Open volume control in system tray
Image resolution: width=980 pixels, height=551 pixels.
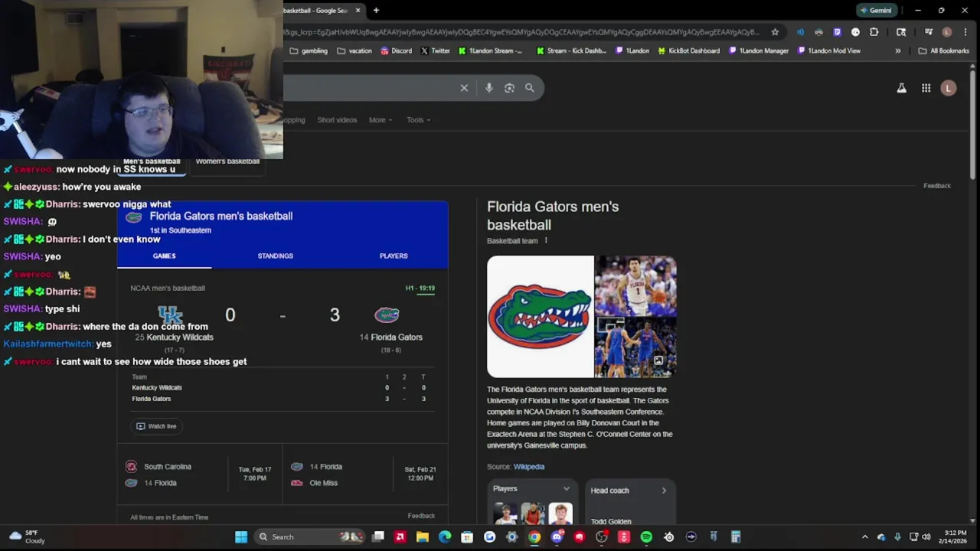pos(926,537)
